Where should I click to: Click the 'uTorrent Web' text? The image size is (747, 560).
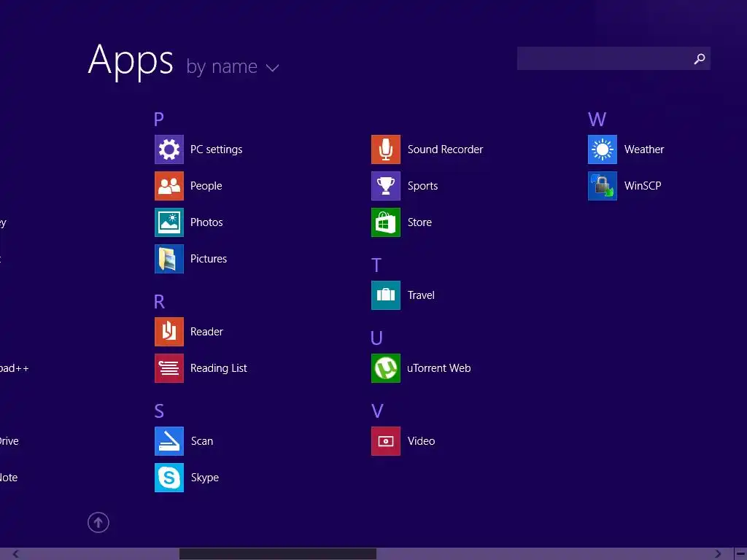438,368
